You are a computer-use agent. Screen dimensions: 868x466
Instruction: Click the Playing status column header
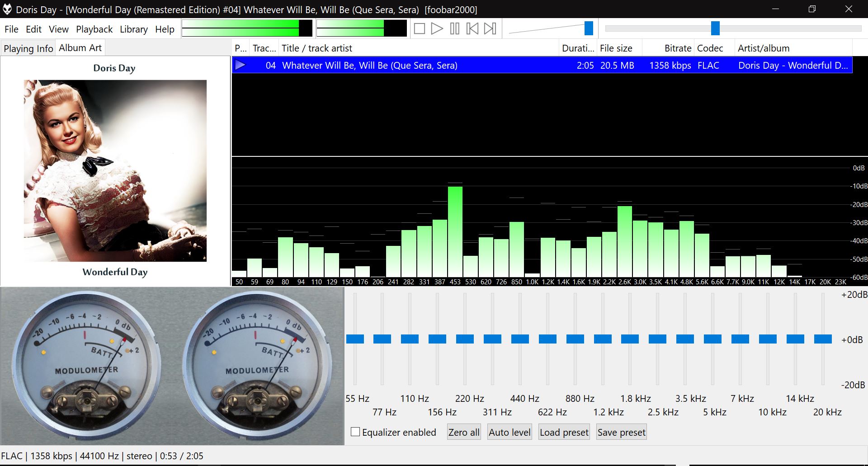[x=241, y=48]
